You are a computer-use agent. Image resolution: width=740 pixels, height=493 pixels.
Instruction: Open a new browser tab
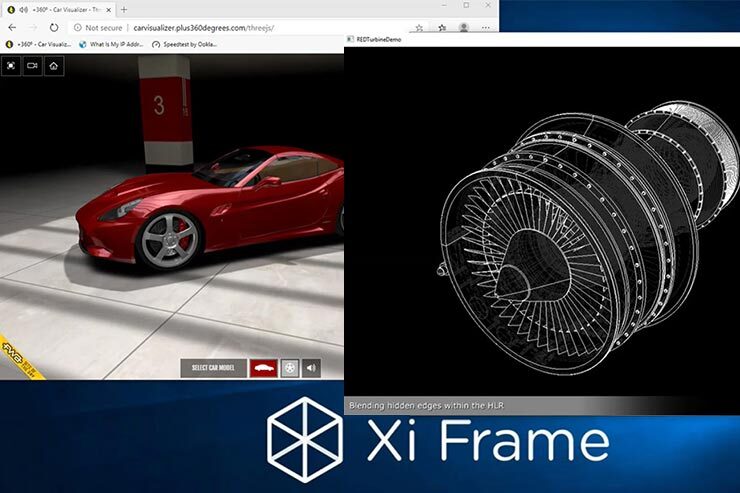coord(124,9)
